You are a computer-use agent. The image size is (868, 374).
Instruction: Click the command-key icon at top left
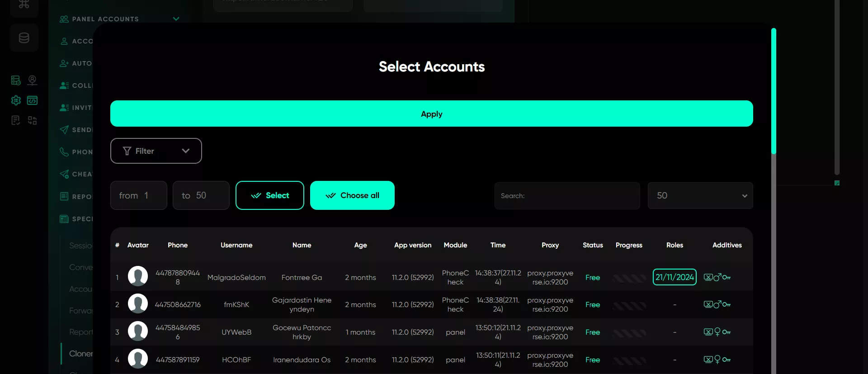point(24,5)
